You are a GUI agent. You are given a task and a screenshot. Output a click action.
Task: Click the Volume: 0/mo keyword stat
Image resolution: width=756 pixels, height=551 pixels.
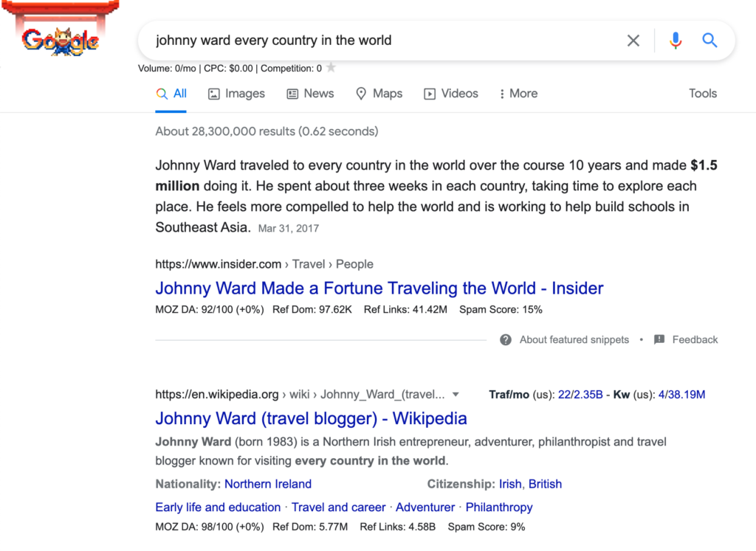167,69
